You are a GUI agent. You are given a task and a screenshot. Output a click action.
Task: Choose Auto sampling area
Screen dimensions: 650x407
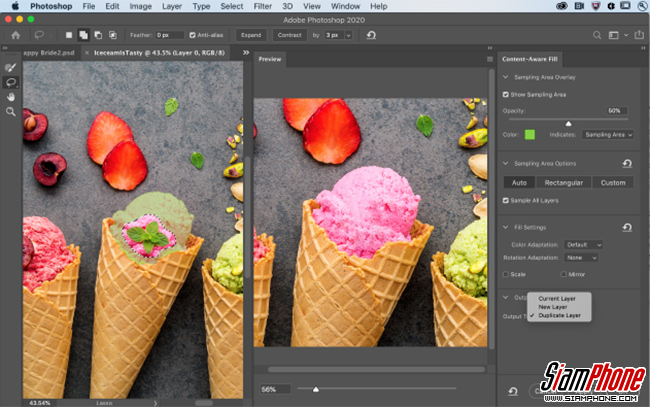coord(519,183)
